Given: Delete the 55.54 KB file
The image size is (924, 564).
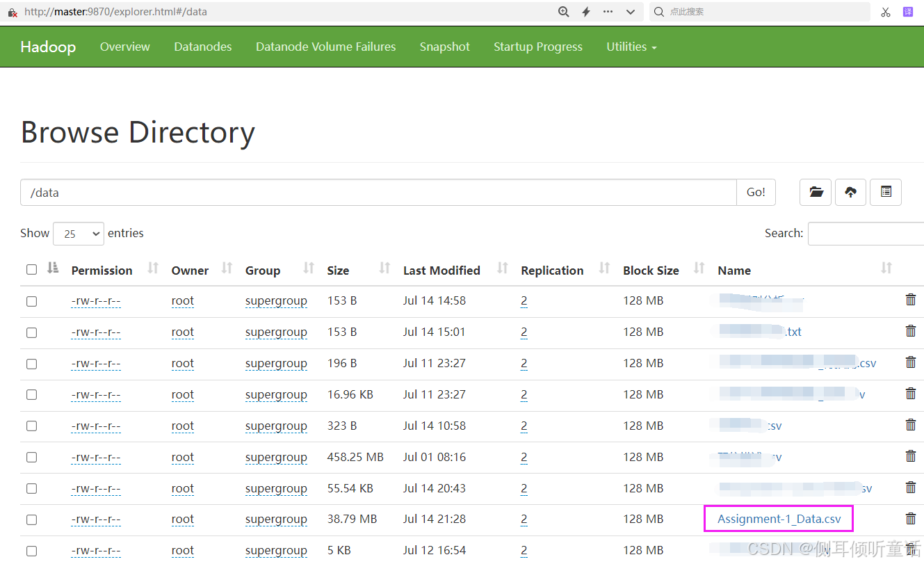Looking at the screenshot, I should (911, 488).
